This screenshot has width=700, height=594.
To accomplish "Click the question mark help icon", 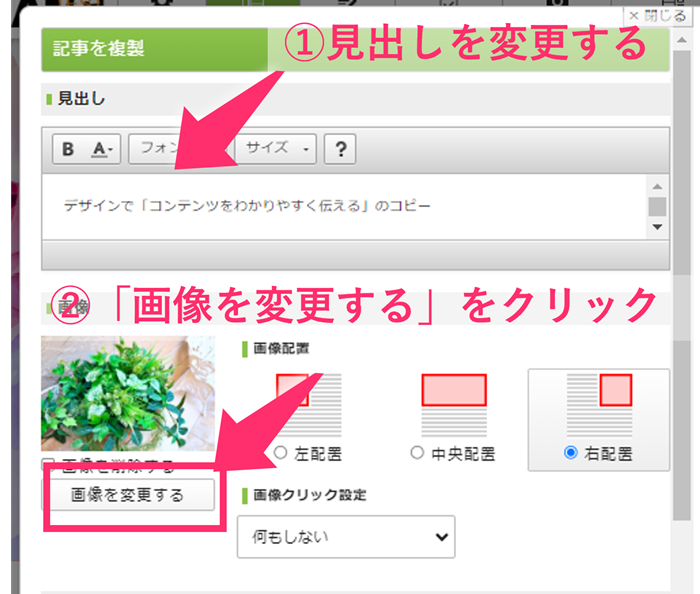I will 340,149.
